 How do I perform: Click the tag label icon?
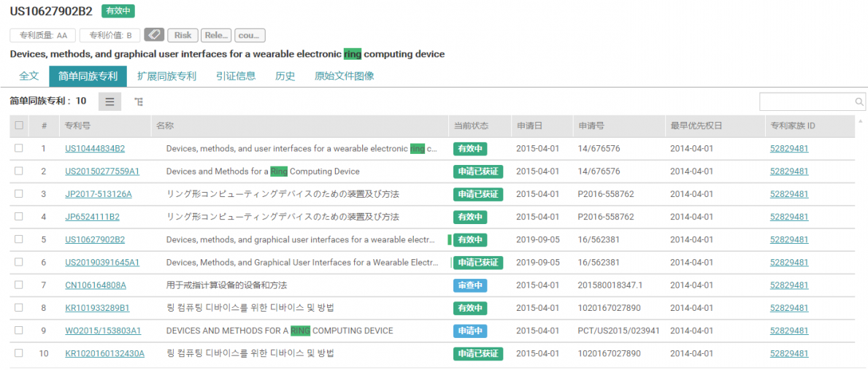(x=154, y=35)
